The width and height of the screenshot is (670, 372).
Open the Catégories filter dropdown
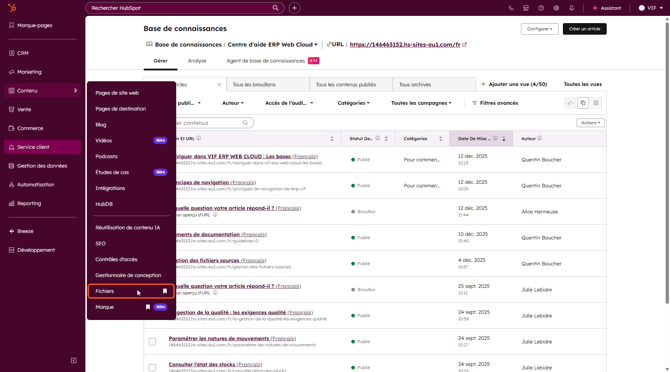(x=353, y=103)
